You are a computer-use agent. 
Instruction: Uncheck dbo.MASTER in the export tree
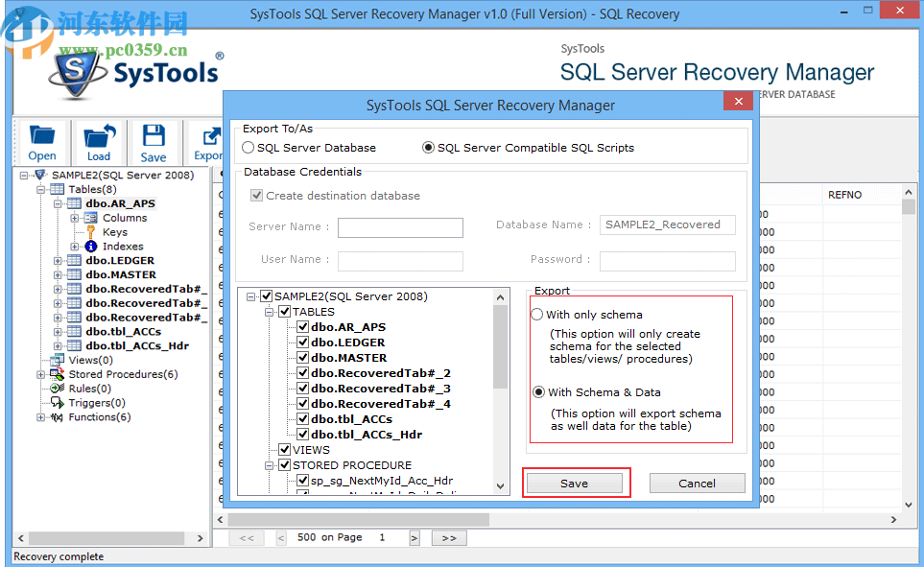pyautogui.click(x=303, y=358)
